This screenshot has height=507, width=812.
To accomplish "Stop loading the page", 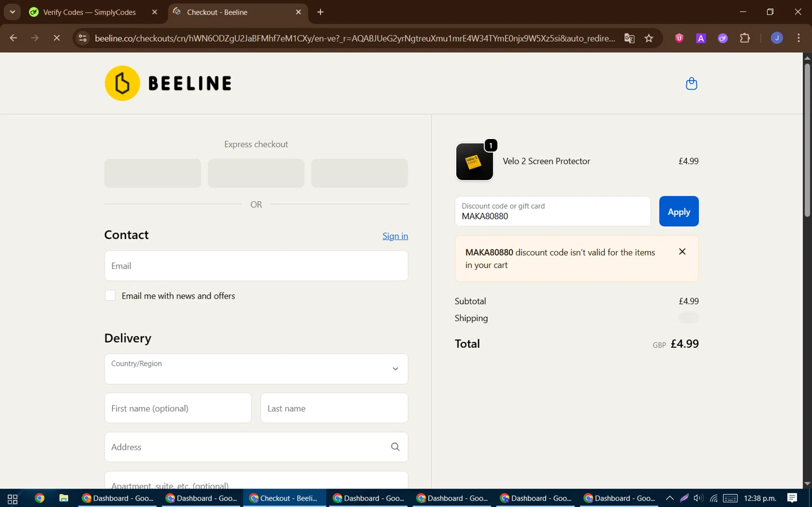I will [x=56, y=38].
